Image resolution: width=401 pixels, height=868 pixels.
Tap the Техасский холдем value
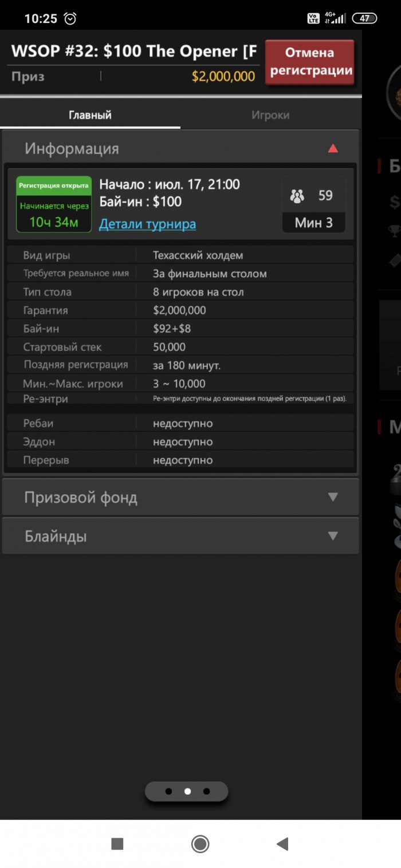pos(198,255)
